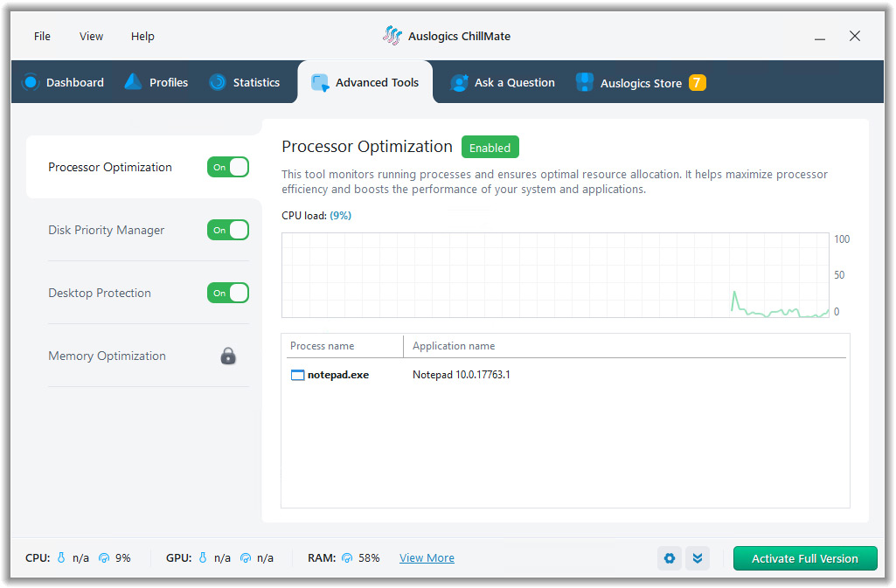Screen dimensions: 896x588
Task: Close the ChillMate window
Action: pyautogui.click(x=855, y=36)
